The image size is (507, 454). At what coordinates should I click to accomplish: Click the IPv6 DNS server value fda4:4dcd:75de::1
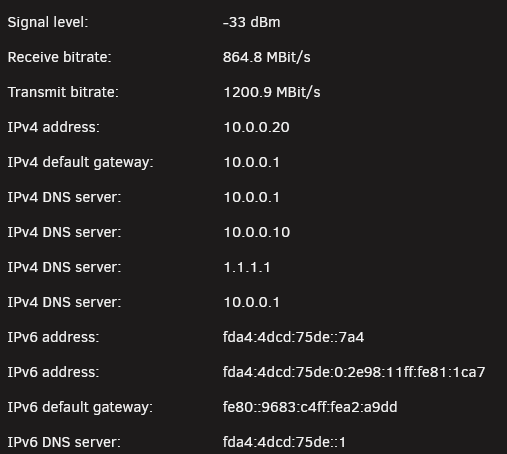284,442
